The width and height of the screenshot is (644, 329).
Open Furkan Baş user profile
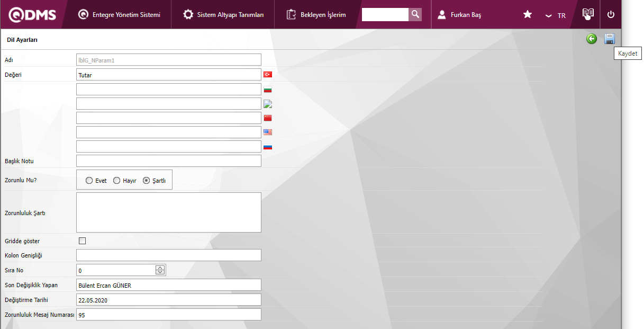459,15
